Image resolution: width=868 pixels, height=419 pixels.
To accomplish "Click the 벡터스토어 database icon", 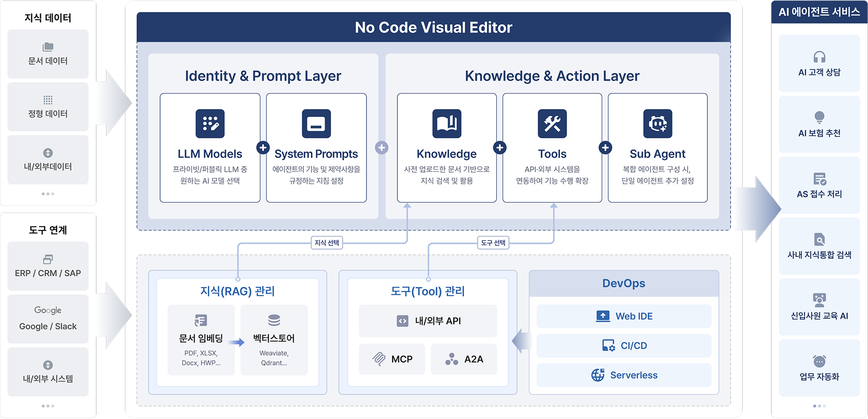I will click(x=274, y=320).
